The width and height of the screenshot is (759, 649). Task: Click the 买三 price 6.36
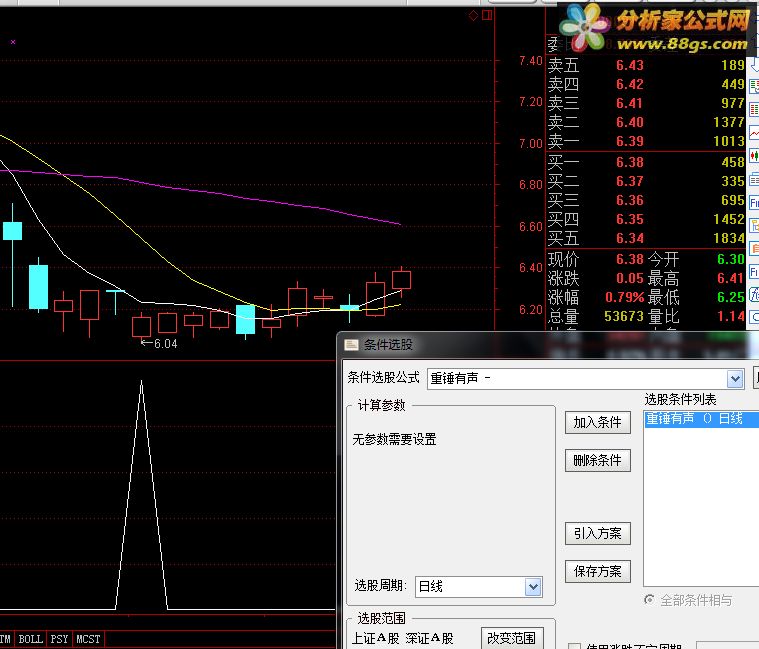pos(630,200)
